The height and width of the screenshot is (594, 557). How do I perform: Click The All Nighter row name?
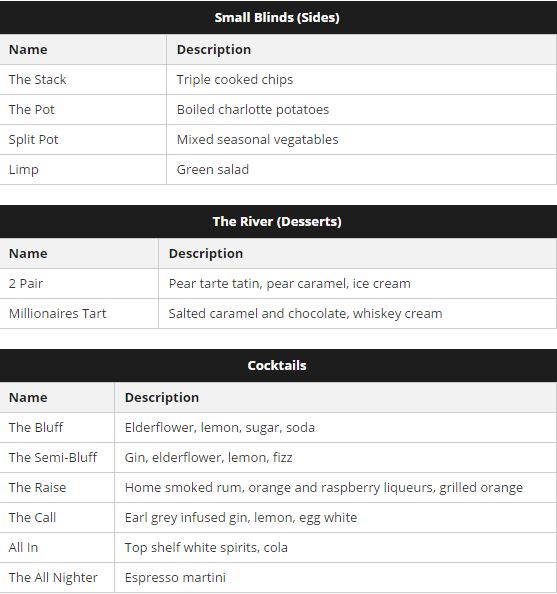[53, 577]
